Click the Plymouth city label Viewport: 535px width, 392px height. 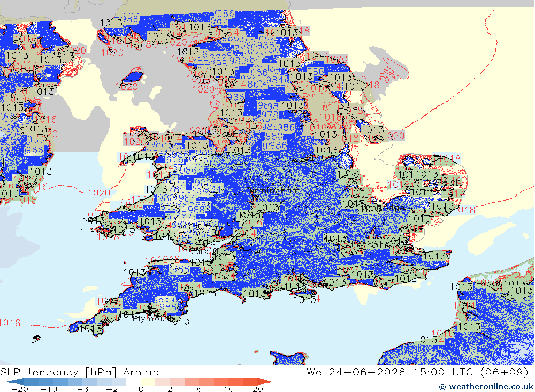pos(153,319)
